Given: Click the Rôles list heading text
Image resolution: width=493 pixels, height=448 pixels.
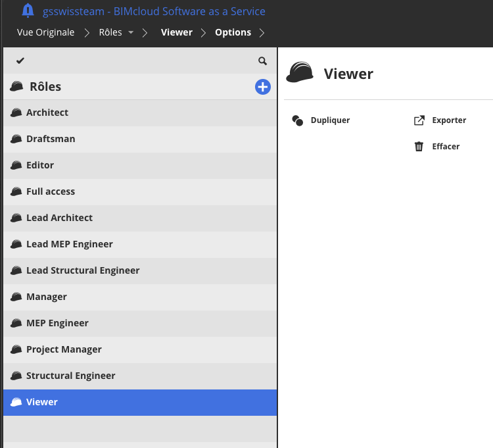Looking at the screenshot, I should pos(45,87).
